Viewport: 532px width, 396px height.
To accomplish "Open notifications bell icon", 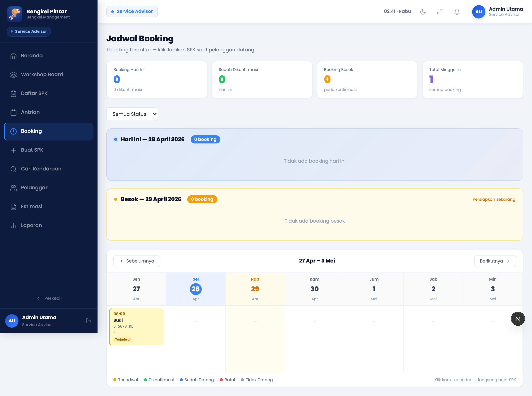I will tap(457, 12).
